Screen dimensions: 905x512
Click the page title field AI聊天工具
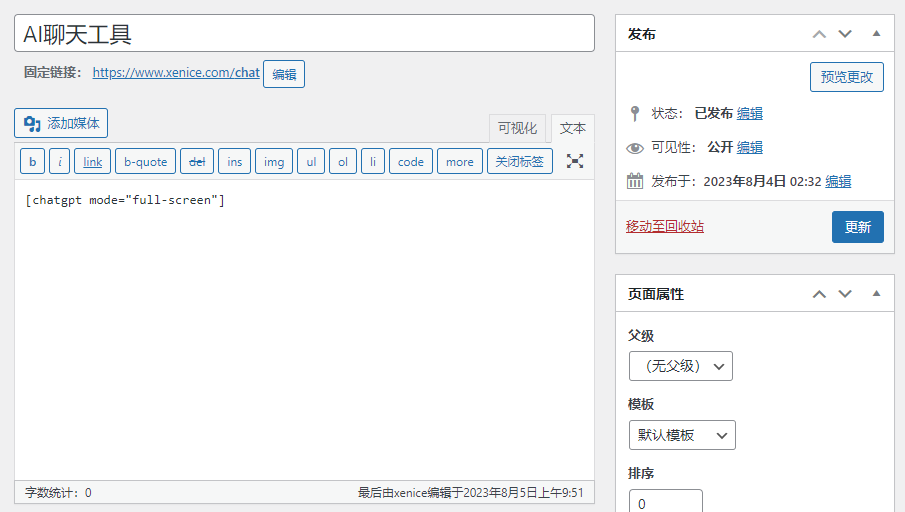click(x=304, y=34)
